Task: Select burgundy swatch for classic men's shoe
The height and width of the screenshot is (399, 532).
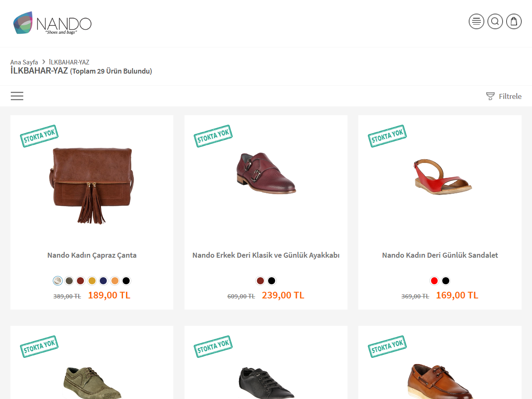Action: point(260,281)
